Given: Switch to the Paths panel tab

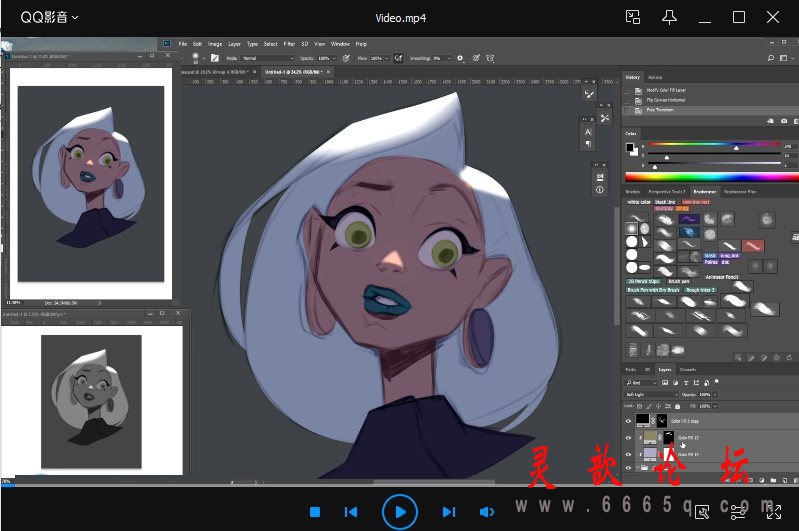Looking at the screenshot, I should coord(630,369).
